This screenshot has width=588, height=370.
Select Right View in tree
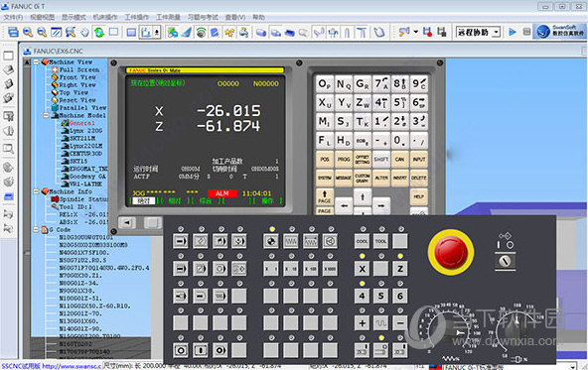(77, 85)
